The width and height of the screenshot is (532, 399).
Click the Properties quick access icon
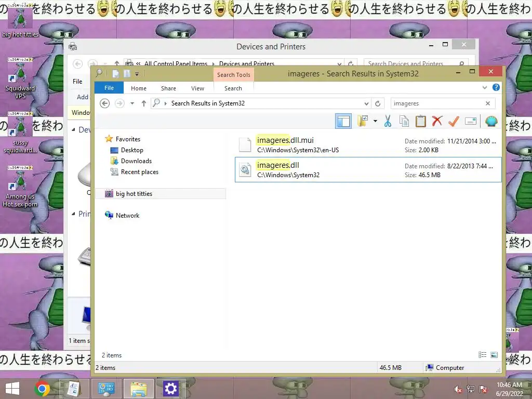pos(115,74)
